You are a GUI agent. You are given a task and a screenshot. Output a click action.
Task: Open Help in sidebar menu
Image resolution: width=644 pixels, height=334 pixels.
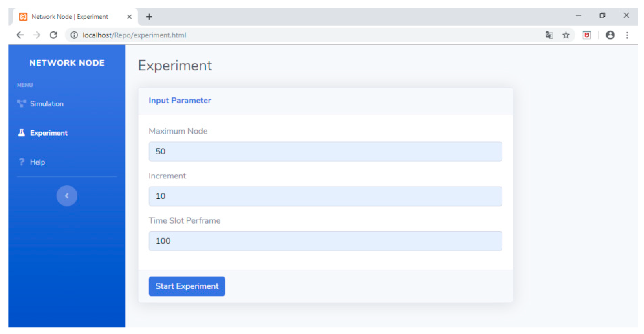pos(37,162)
